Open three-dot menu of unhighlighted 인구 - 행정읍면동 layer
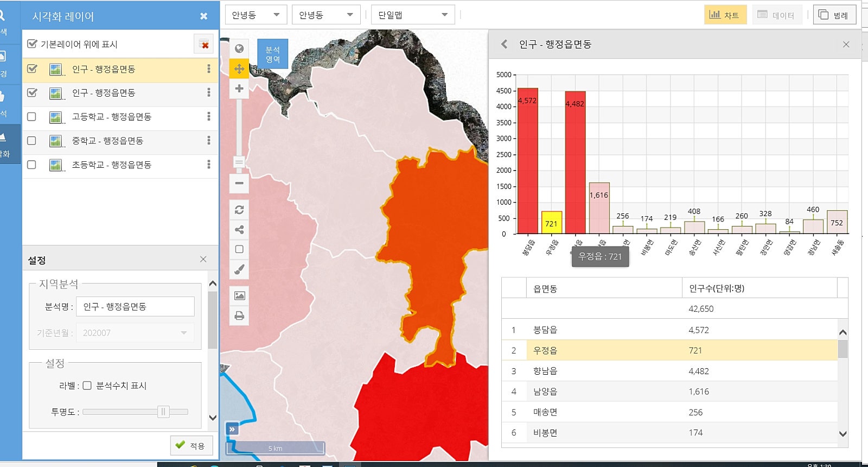The width and height of the screenshot is (868, 467). tap(209, 93)
